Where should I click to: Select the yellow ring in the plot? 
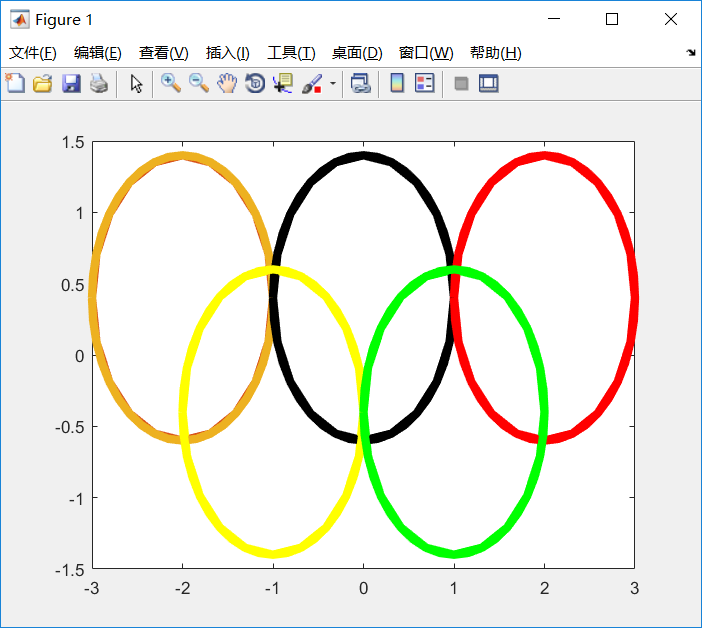pyautogui.click(x=273, y=554)
